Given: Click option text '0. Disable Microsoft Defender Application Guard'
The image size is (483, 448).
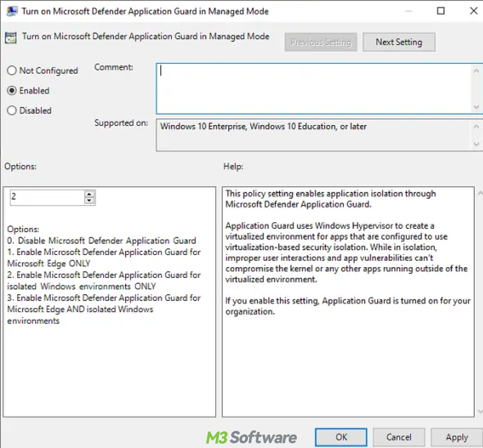Looking at the screenshot, I should pos(101,241).
